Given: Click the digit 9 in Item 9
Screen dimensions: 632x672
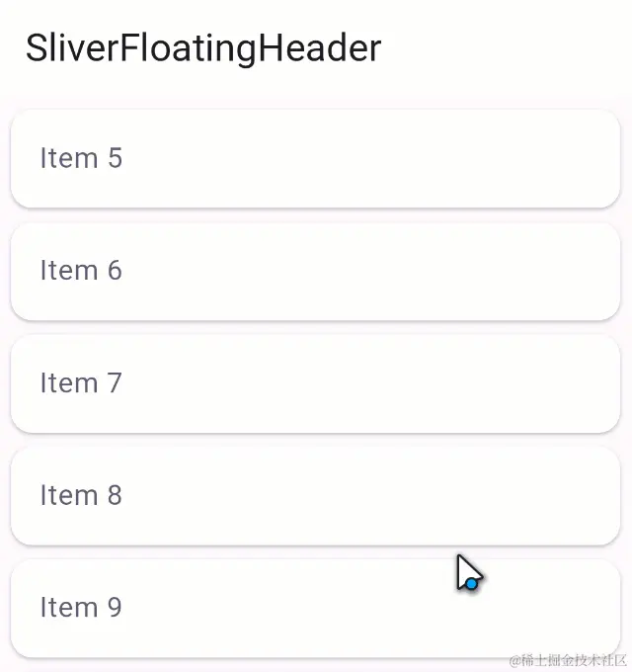Looking at the screenshot, I should click(x=115, y=608).
